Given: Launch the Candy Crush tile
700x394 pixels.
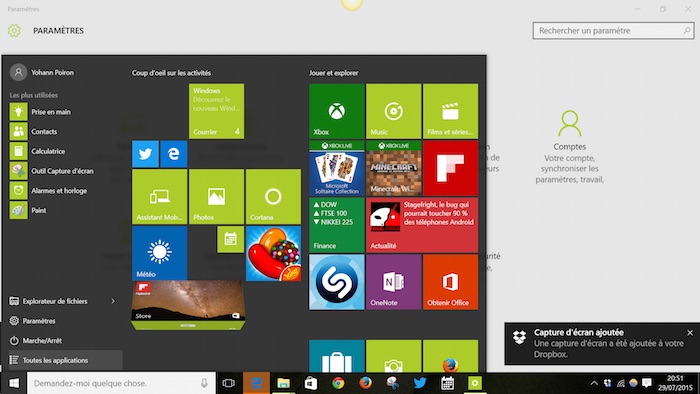Looking at the screenshot, I should pos(273,253).
